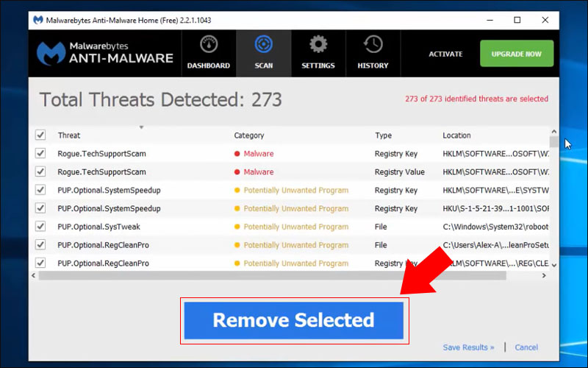Click the horizontal scroll right arrow
Image resolution: width=588 pixels, height=368 pixels.
tap(544, 275)
